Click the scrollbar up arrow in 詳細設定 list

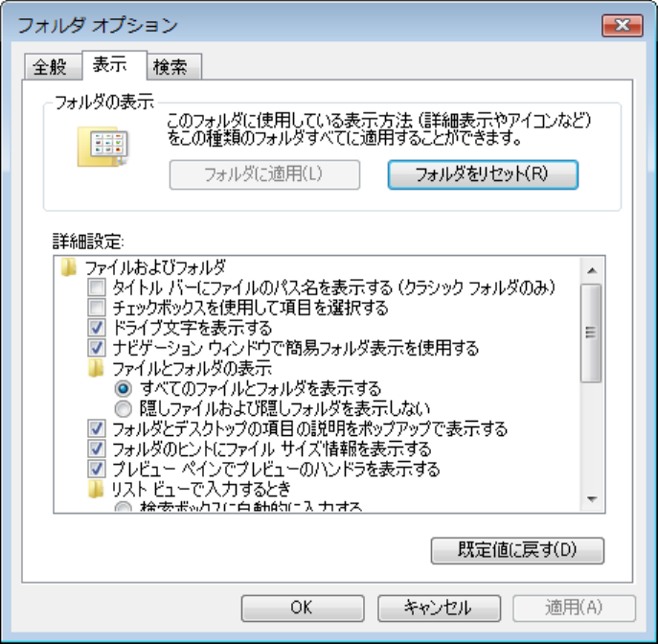click(x=592, y=270)
